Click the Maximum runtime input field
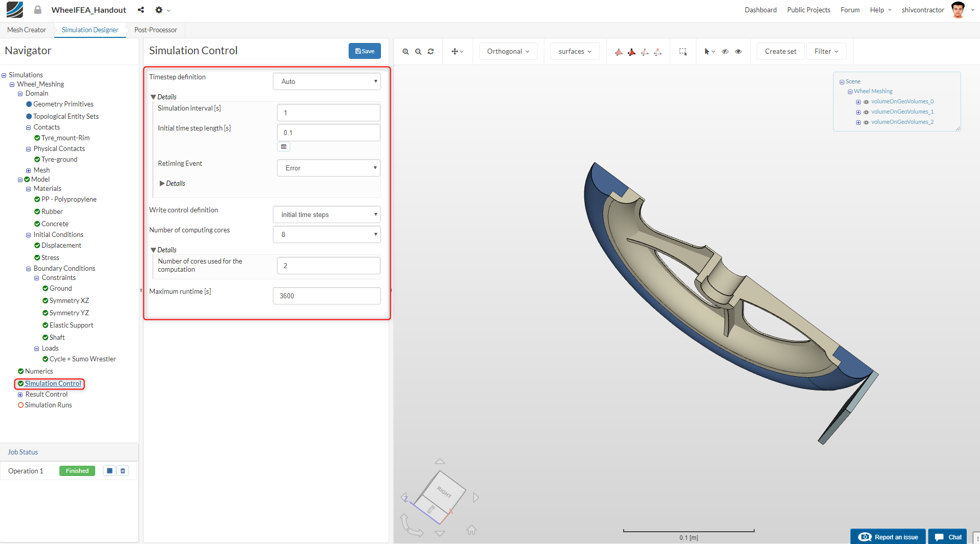This screenshot has height=544, width=980. point(327,296)
